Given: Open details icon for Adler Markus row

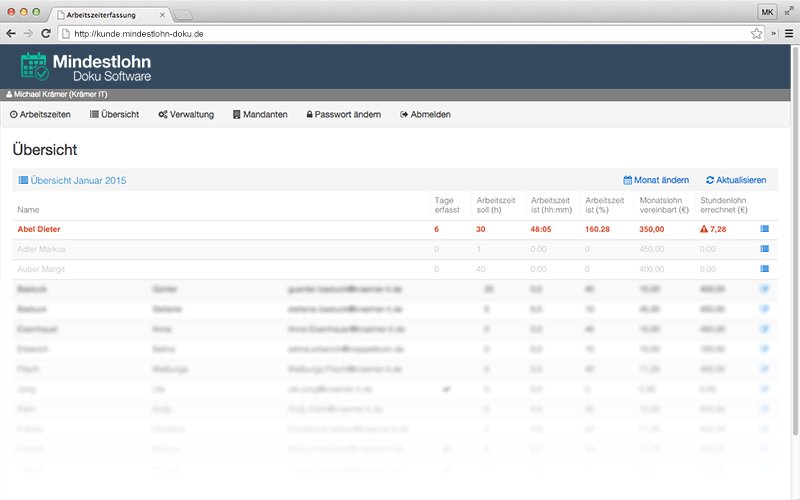Looking at the screenshot, I should point(764,249).
